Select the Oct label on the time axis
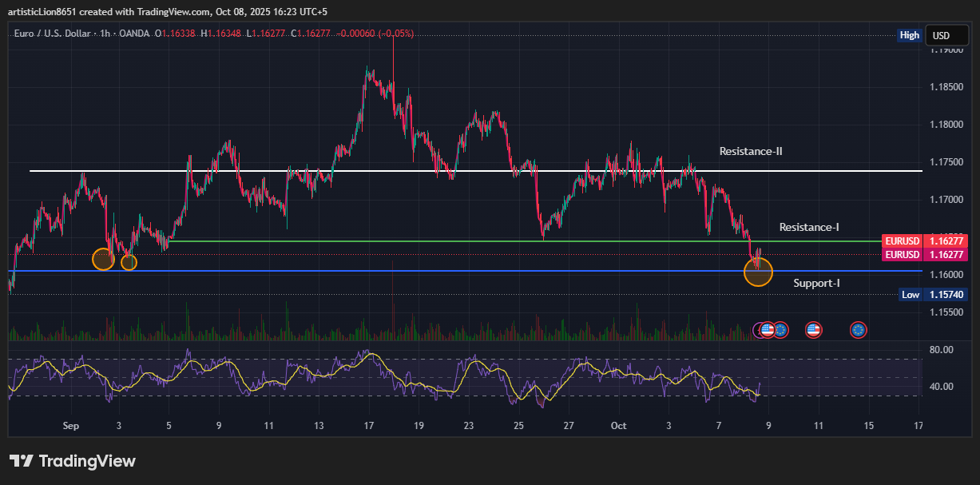Viewport: 980px width, 485px height. (619, 426)
